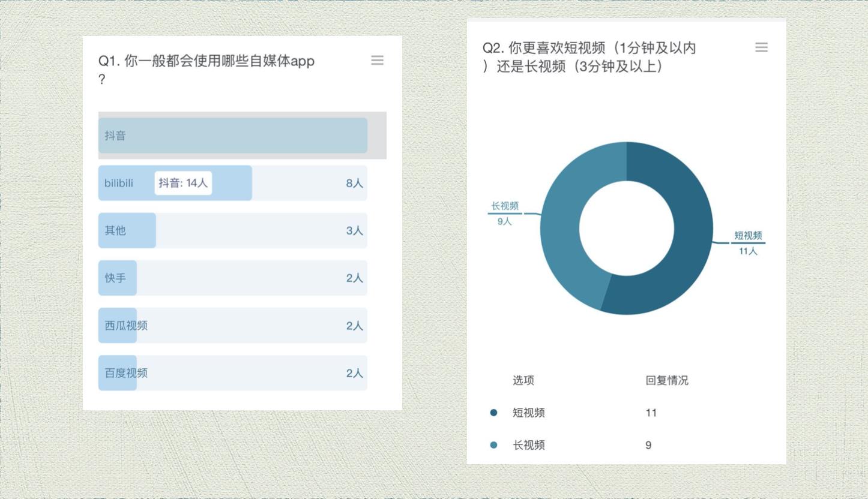The width and height of the screenshot is (868, 499).
Task: Open the Q1 chart hamburger menu
Action: (x=377, y=60)
